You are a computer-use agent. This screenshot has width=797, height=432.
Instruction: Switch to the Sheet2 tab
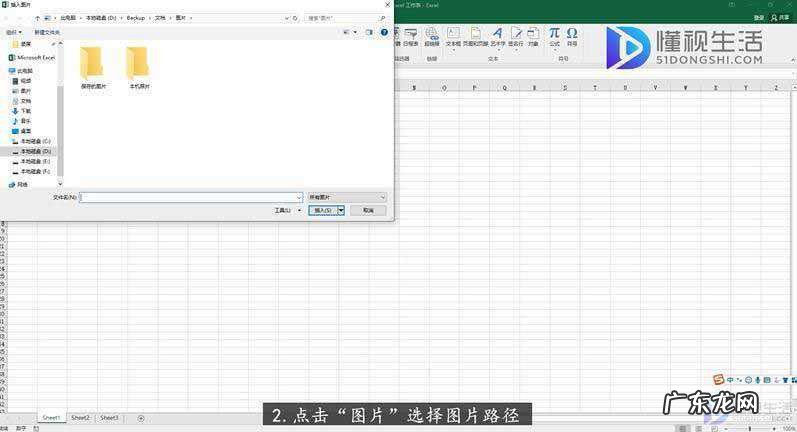[80, 418]
